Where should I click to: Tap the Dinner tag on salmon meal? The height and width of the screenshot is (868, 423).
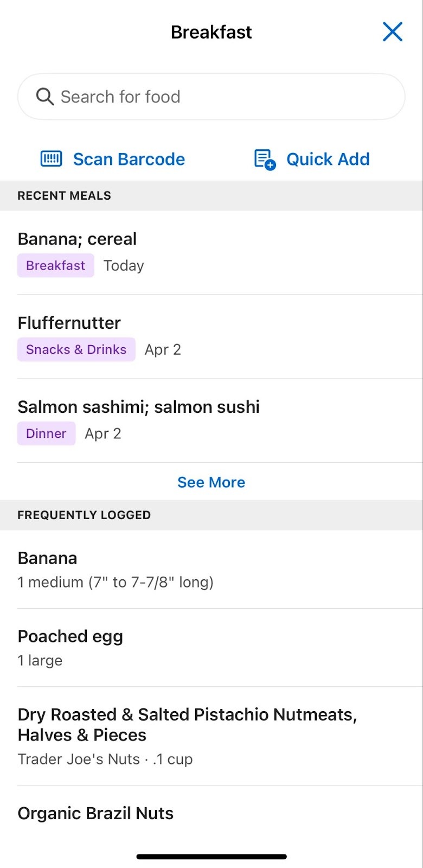click(46, 434)
